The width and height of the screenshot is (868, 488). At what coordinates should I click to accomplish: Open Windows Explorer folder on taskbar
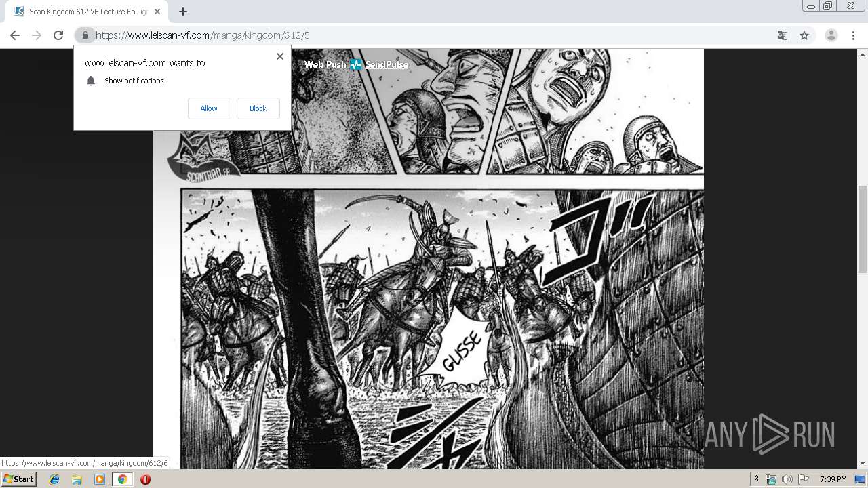77,479
